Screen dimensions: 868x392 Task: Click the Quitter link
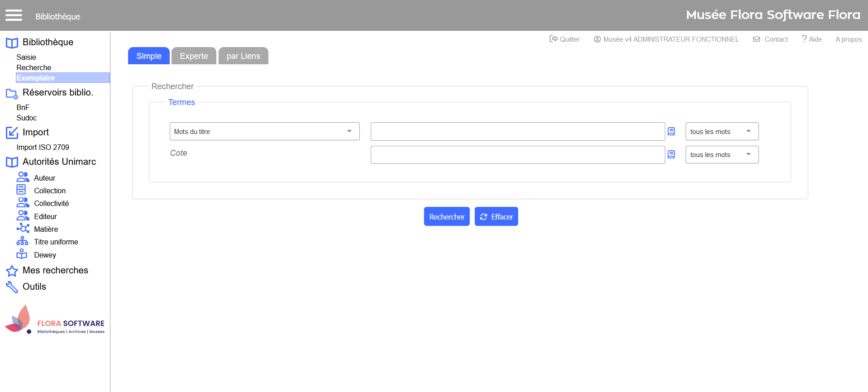click(569, 39)
